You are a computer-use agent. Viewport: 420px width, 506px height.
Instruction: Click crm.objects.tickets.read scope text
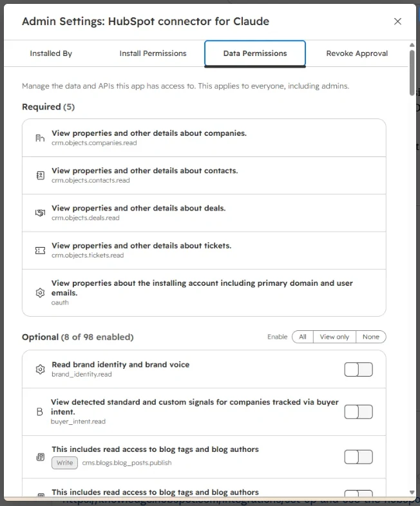88,256
